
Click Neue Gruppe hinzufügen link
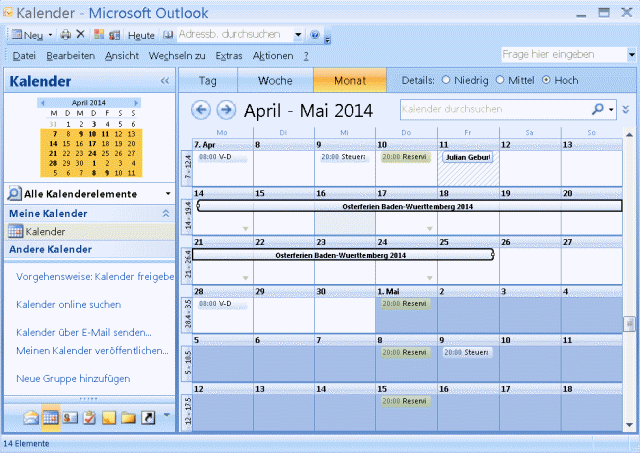coord(73,378)
